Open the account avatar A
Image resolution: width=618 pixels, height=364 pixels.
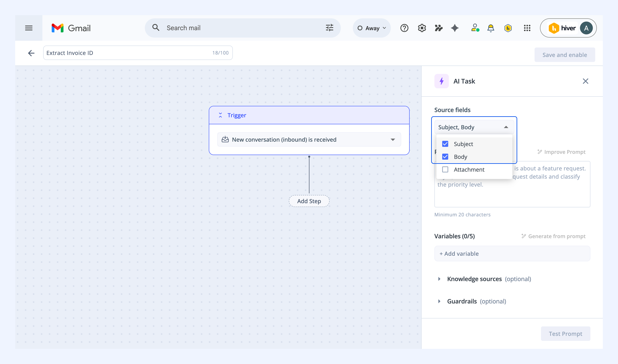point(586,28)
